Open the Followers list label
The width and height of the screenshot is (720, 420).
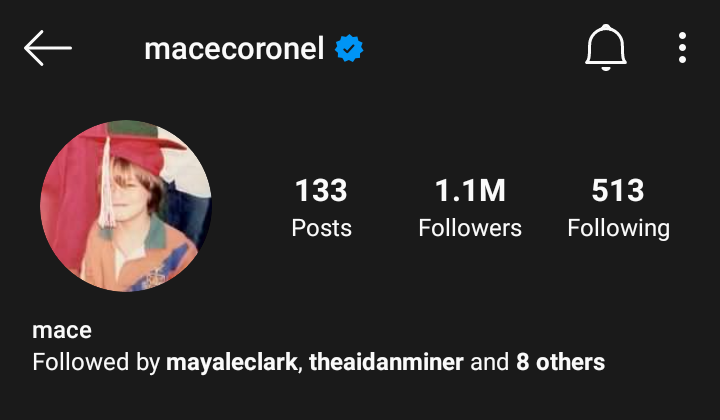coord(470,228)
